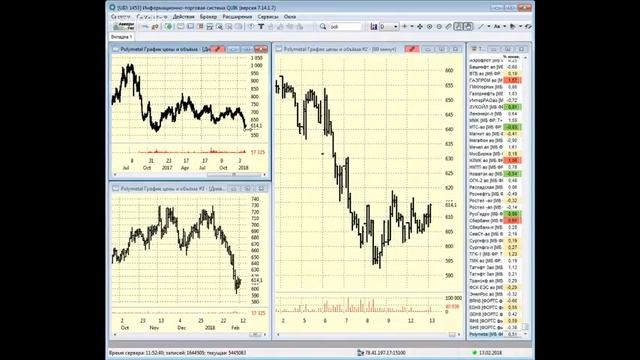This screenshot has height=360, width=640.
Task: Select the РусГидро row in quotes table
Action: [x=495, y=214]
